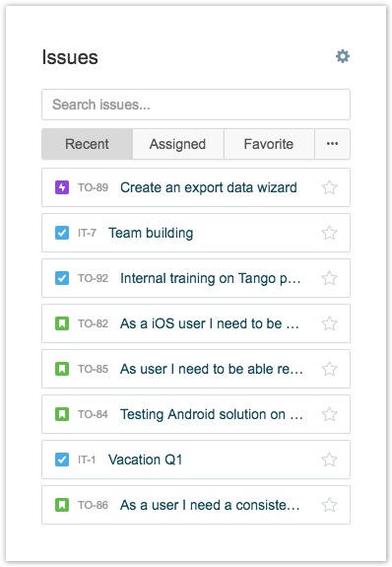This screenshot has width=392, height=567.
Task: Favorite the Team building issue
Action: (329, 233)
